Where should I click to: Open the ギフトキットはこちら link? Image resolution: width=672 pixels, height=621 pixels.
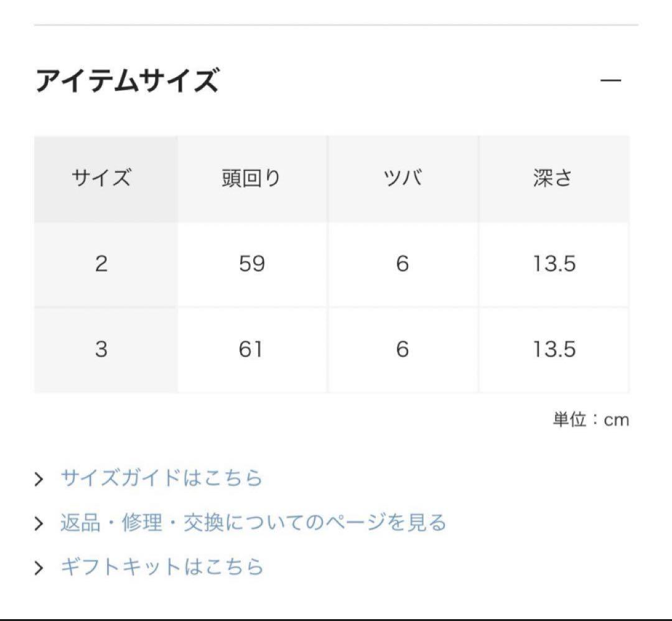pos(162,567)
